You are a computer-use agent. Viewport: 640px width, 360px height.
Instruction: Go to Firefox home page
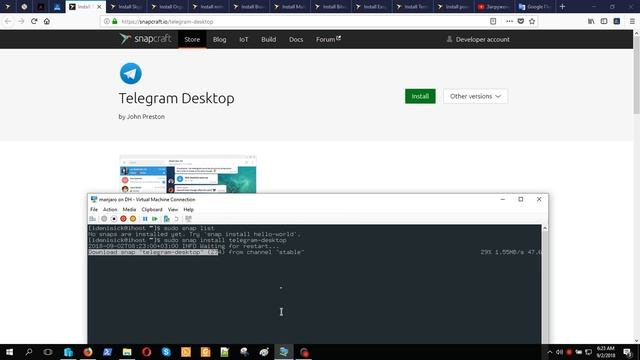(x=47, y=21)
